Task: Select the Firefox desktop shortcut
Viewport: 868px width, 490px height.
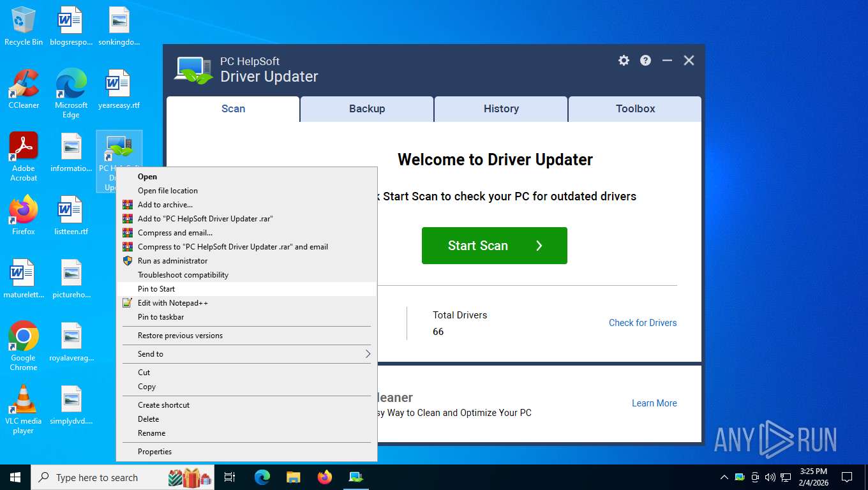Action: (24, 215)
